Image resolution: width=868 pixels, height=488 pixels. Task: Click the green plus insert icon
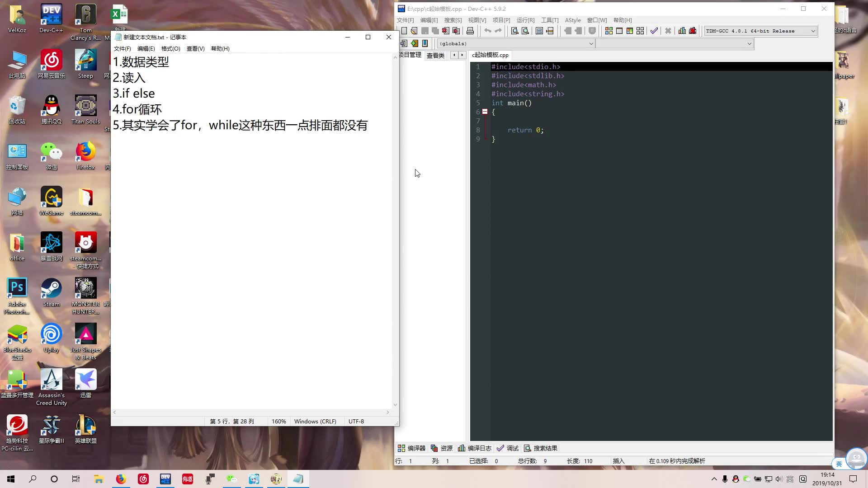tap(415, 43)
